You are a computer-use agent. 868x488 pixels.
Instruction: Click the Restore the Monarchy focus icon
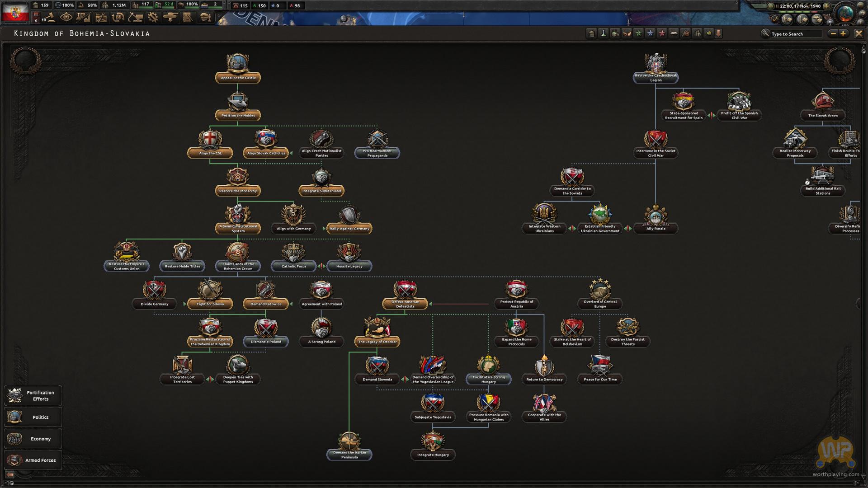point(238,177)
